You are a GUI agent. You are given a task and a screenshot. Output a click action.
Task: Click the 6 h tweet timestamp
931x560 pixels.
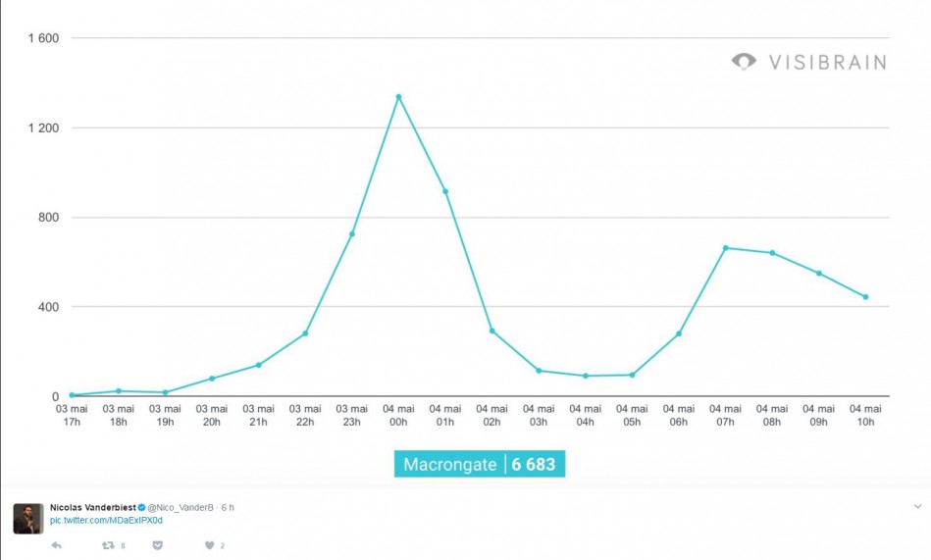pyautogui.click(x=228, y=508)
